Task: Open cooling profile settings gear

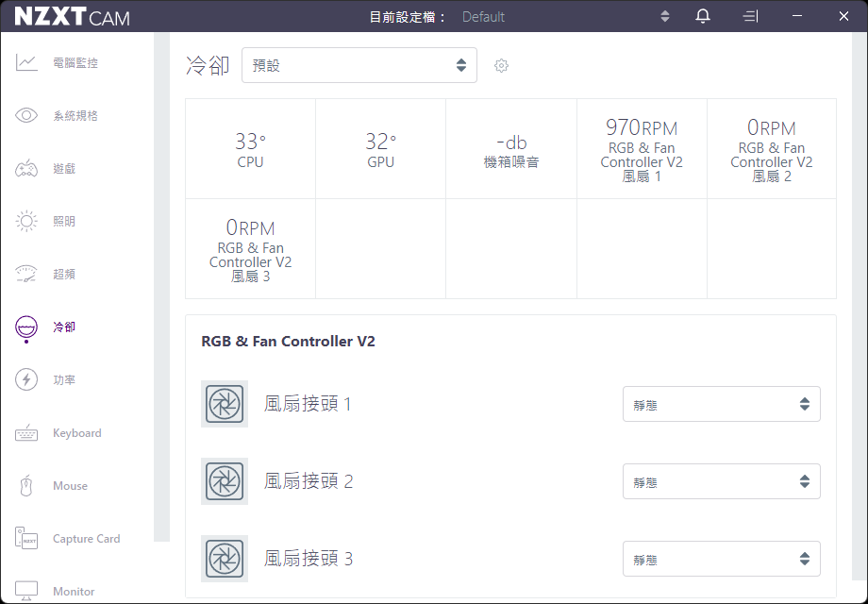Action: [501, 65]
